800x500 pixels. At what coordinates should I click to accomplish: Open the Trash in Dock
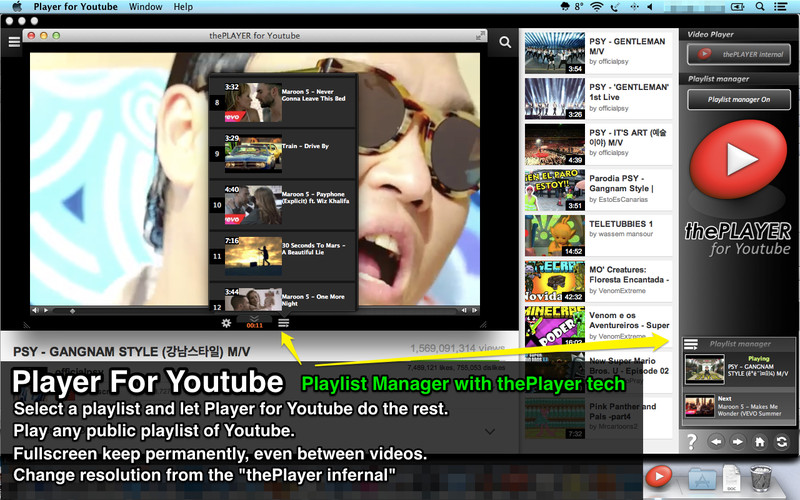tap(761, 478)
